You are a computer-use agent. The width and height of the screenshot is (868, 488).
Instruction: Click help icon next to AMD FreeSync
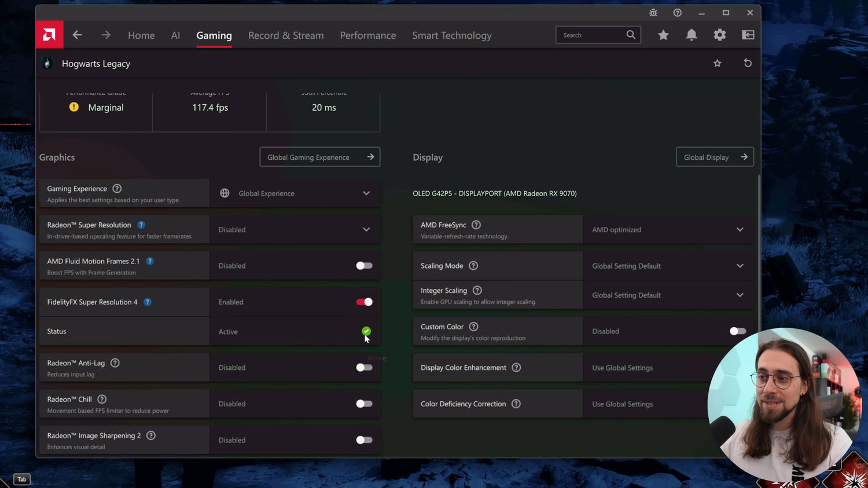click(476, 225)
